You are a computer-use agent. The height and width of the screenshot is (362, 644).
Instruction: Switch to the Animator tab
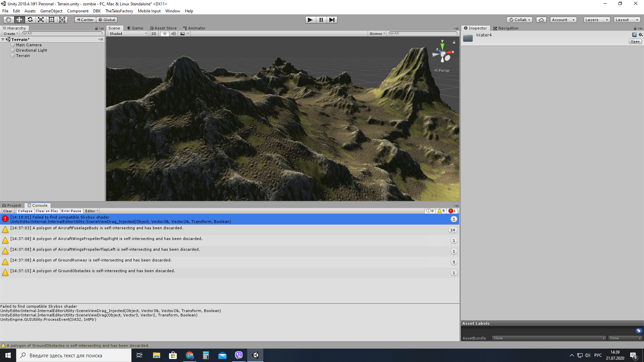tap(195, 28)
